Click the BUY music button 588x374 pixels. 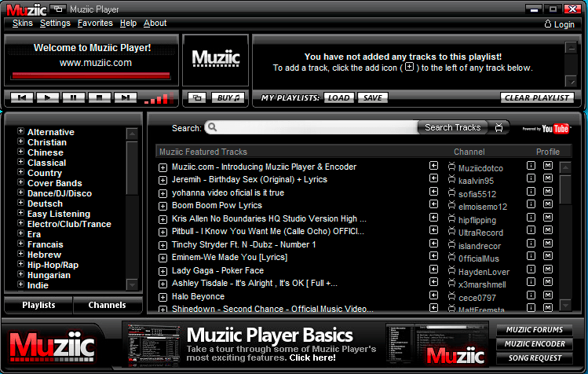point(228,98)
